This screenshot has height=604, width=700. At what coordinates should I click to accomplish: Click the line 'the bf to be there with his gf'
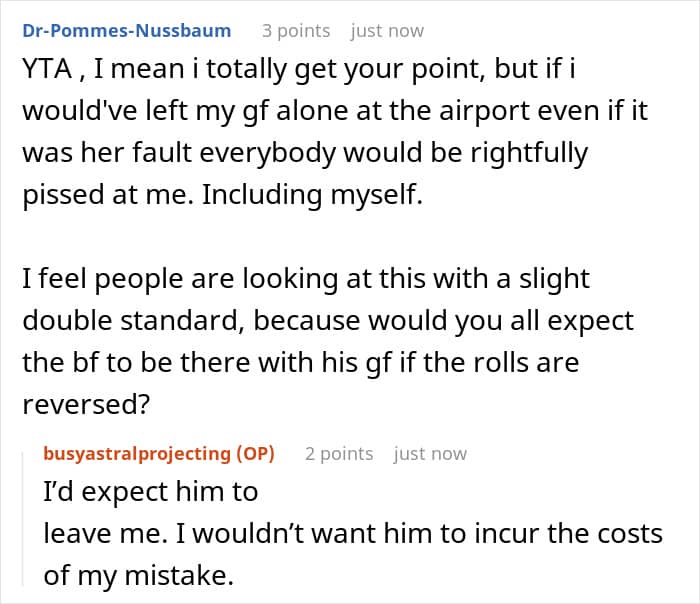(x=301, y=362)
